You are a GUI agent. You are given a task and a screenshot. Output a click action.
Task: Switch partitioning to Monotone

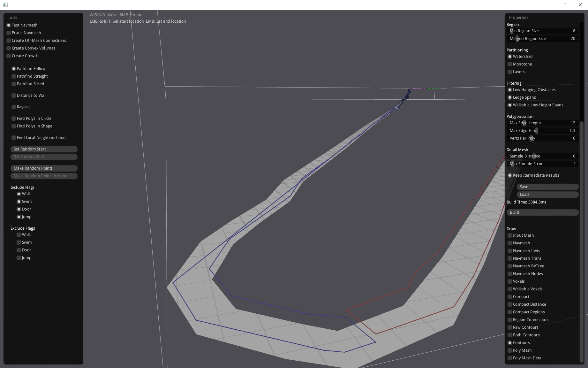(509, 64)
